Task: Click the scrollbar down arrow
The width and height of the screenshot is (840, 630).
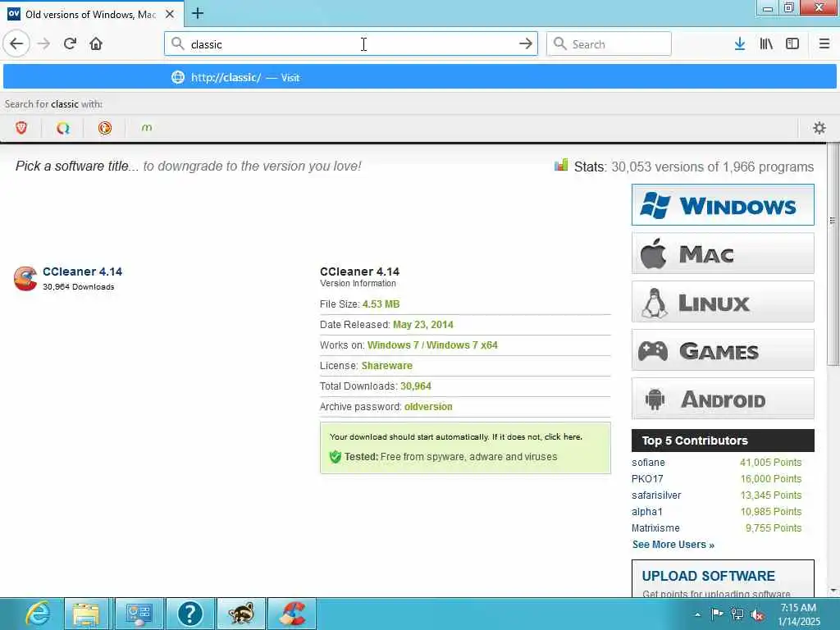Action: coord(833,591)
